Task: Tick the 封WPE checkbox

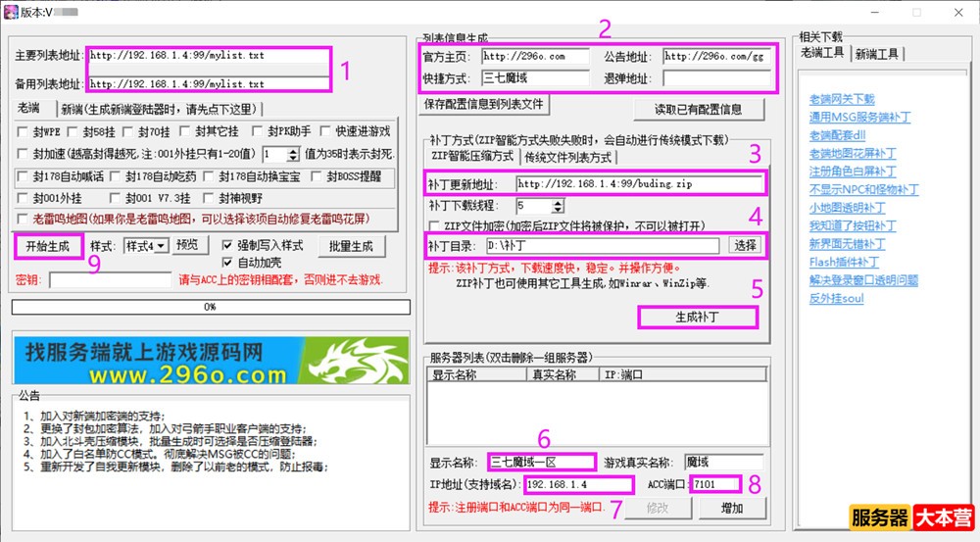Action: pyautogui.click(x=23, y=132)
